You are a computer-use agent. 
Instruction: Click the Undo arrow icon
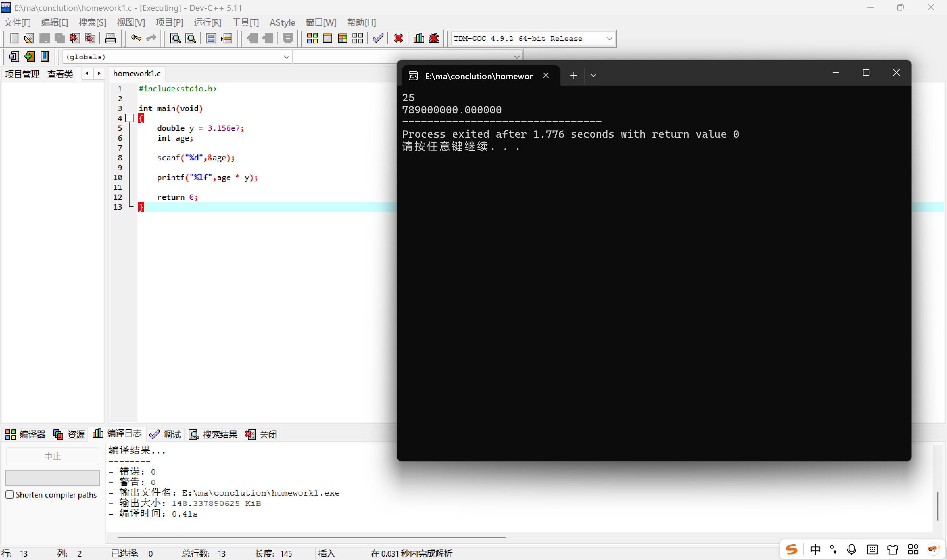(136, 38)
